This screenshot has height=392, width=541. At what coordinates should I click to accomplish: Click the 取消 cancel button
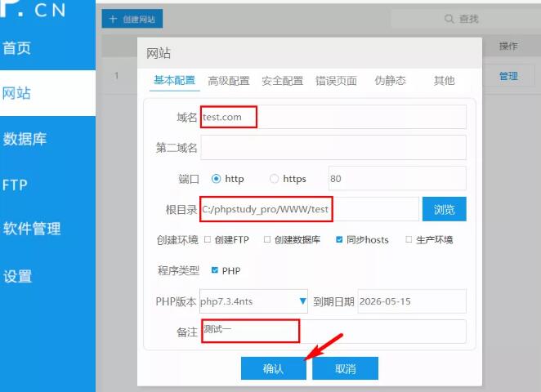click(346, 368)
